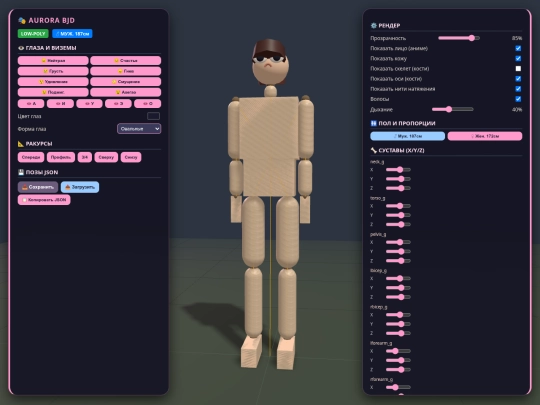The image size is (540, 405).
Task: Adjust lbicep_g X slider
Action: pyautogui.click(x=398, y=278)
